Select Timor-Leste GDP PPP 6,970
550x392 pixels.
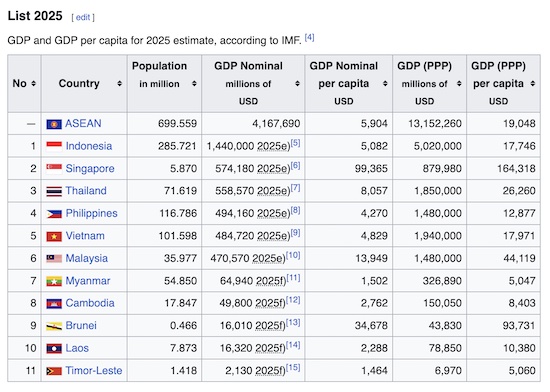[x=448, y=371]
